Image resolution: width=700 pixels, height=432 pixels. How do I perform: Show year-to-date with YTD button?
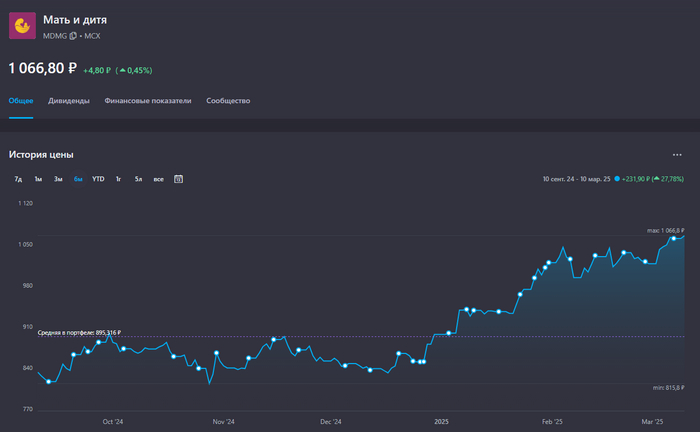[x=98, y=179]
